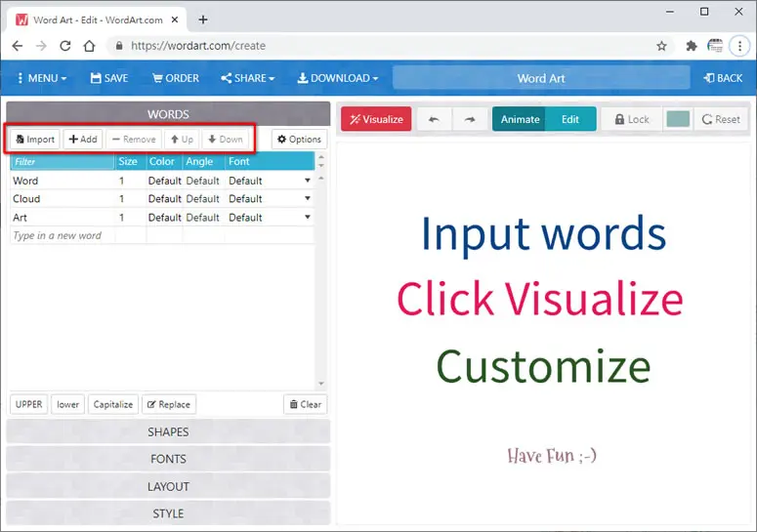Click the redo arrow button
The width and height of the screenshot is (757, 532).
(470, 119)
